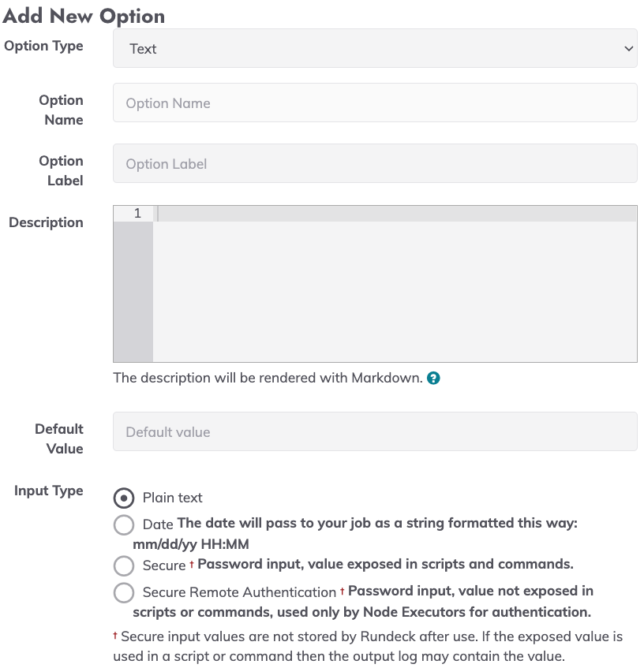Click the 'Description' field label

[x=46, y=222]
